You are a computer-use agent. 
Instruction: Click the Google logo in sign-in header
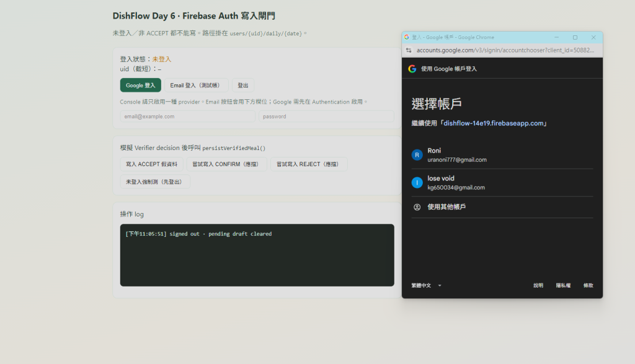click(412, 69)
